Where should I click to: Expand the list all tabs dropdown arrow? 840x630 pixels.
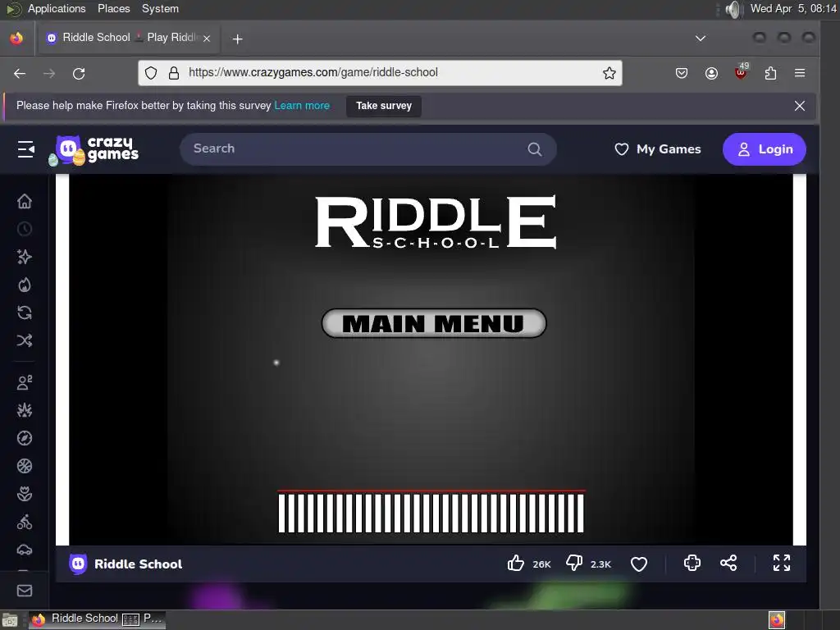701,39
